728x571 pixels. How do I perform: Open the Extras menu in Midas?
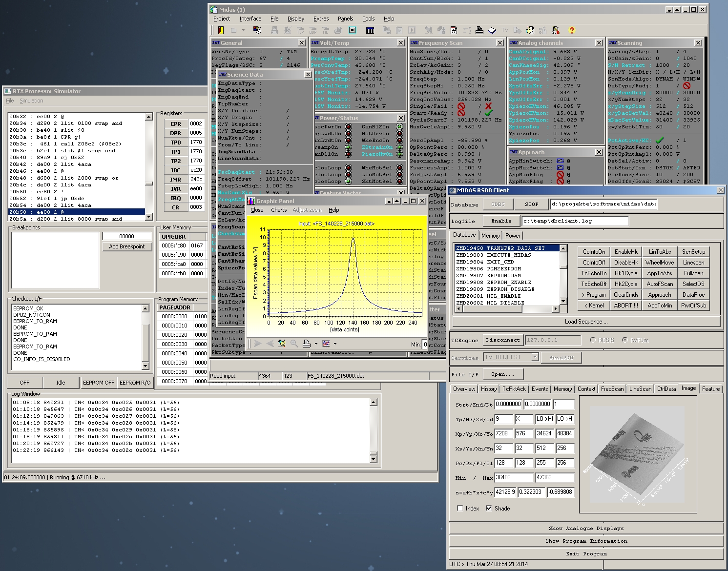[x=321, y=19]
